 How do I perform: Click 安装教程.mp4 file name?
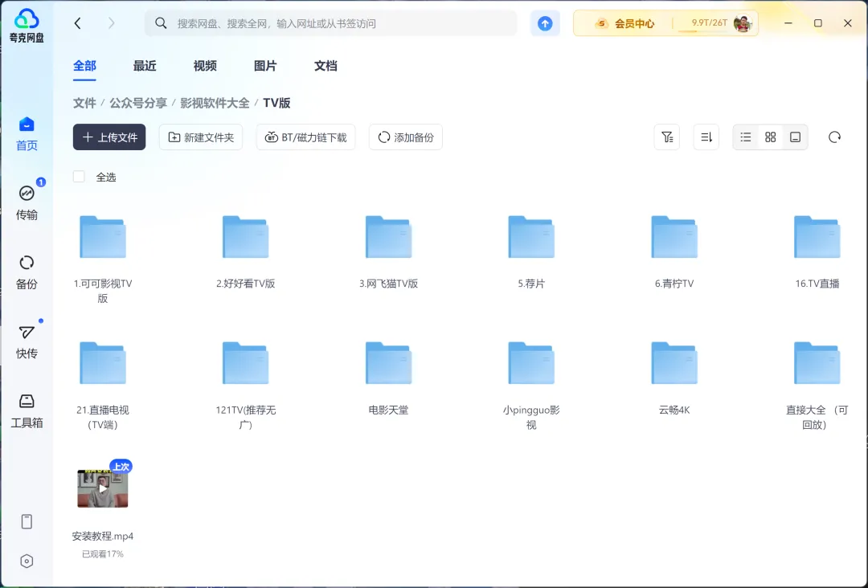click(x=103, y=536)
